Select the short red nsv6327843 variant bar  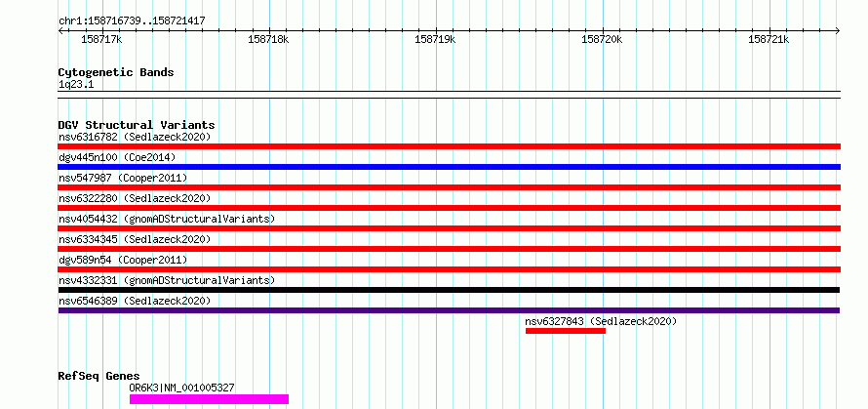click(x=566, y=331)
